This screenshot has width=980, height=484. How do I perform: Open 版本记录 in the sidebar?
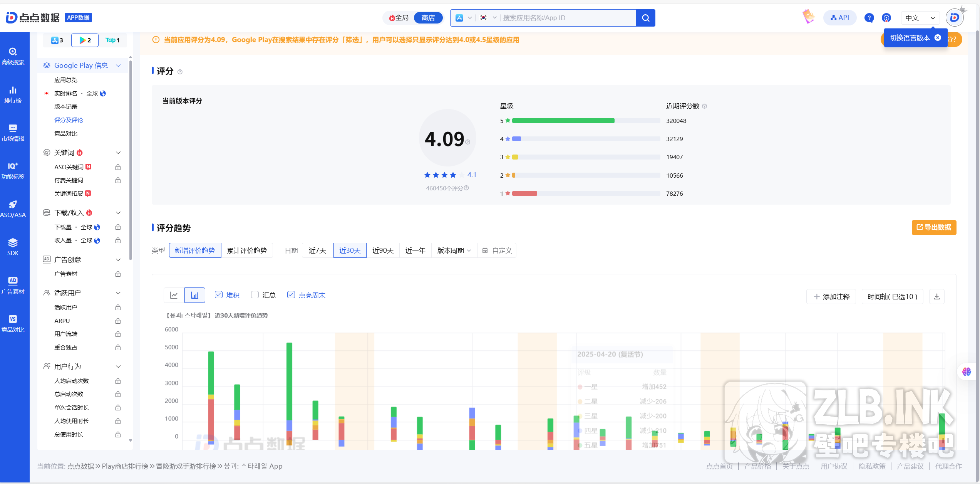click(66, 107)
